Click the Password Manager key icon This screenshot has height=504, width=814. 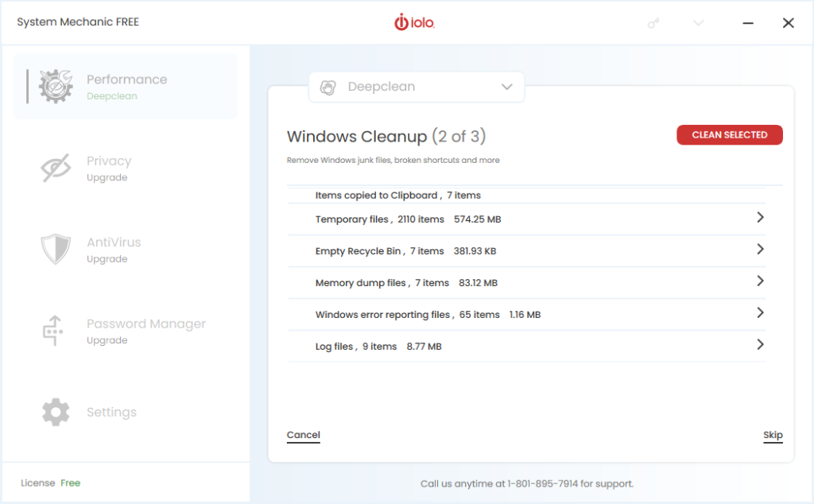pos(56,330)
